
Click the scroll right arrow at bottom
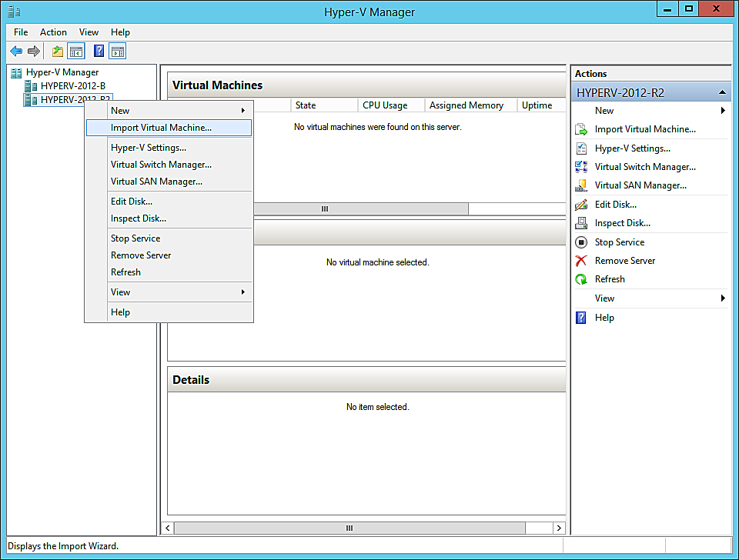[559, 528]
